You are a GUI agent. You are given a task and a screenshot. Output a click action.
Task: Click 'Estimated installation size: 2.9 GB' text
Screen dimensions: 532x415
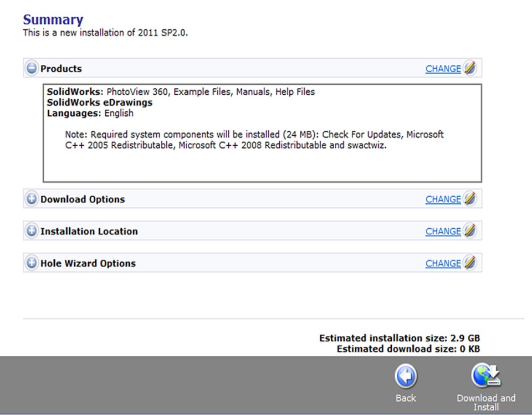tap(400, 339)
